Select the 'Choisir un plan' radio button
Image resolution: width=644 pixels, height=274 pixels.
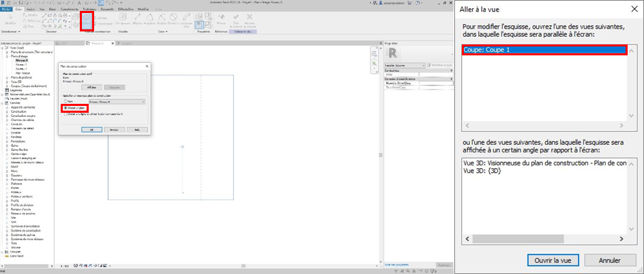[x=65, y=108]
